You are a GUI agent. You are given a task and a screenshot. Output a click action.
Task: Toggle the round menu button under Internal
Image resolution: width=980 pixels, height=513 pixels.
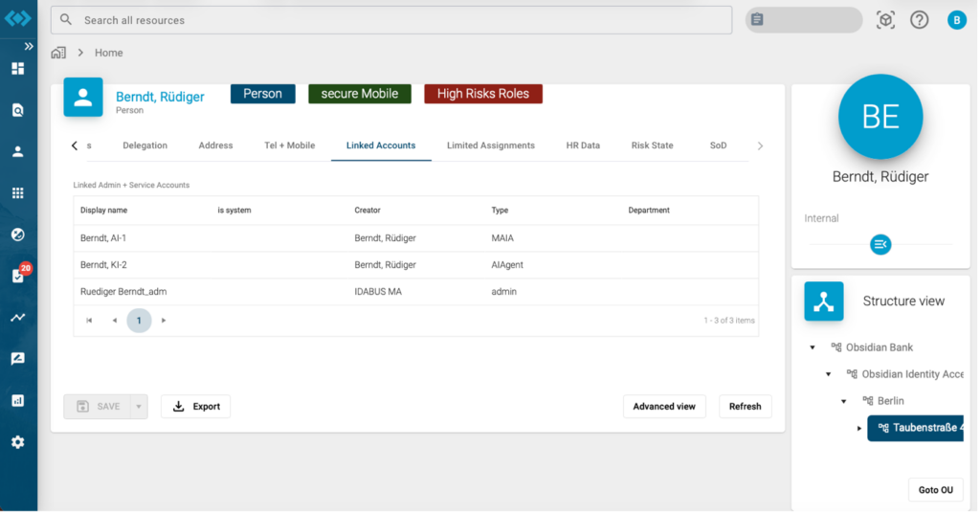point(880,245)
